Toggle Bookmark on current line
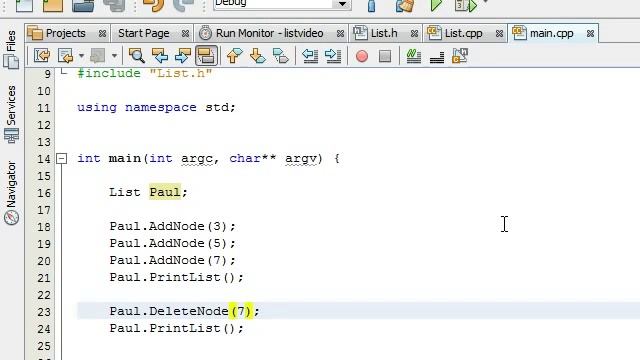 (x=281, y=56)
